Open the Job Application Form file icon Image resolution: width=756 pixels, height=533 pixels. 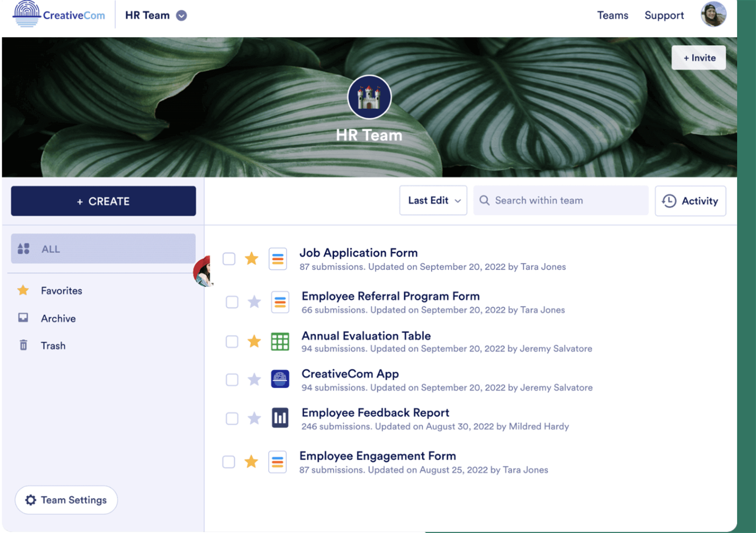click(x=278, y=259)
